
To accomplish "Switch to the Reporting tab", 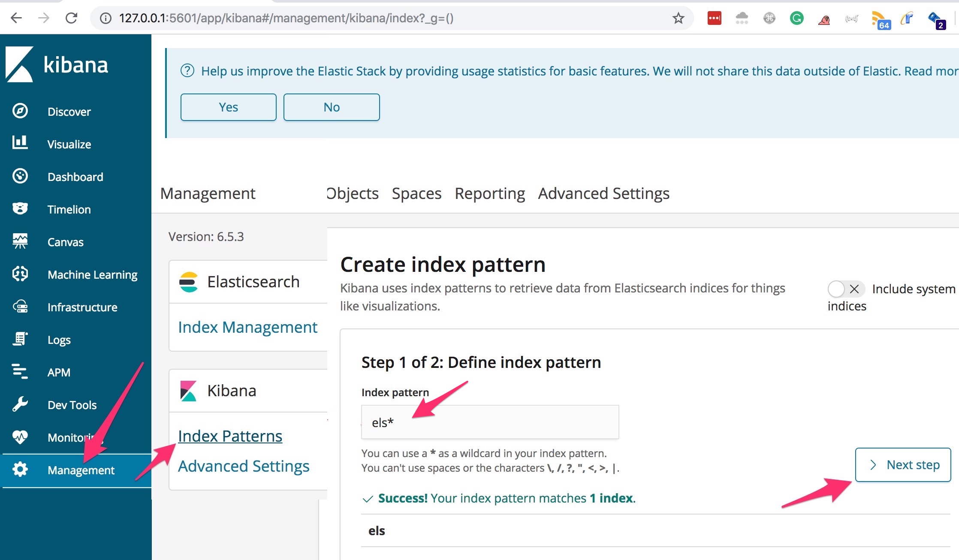I will pos(490,194).
